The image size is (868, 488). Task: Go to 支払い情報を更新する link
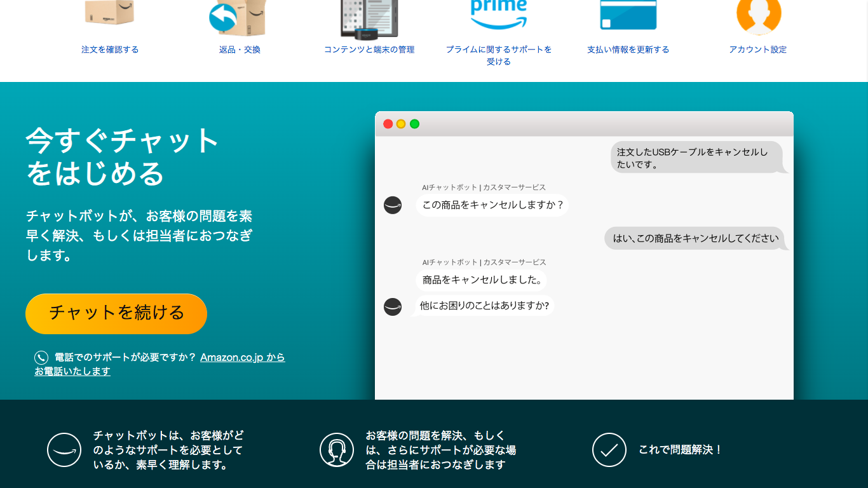(x=628, y=50)
